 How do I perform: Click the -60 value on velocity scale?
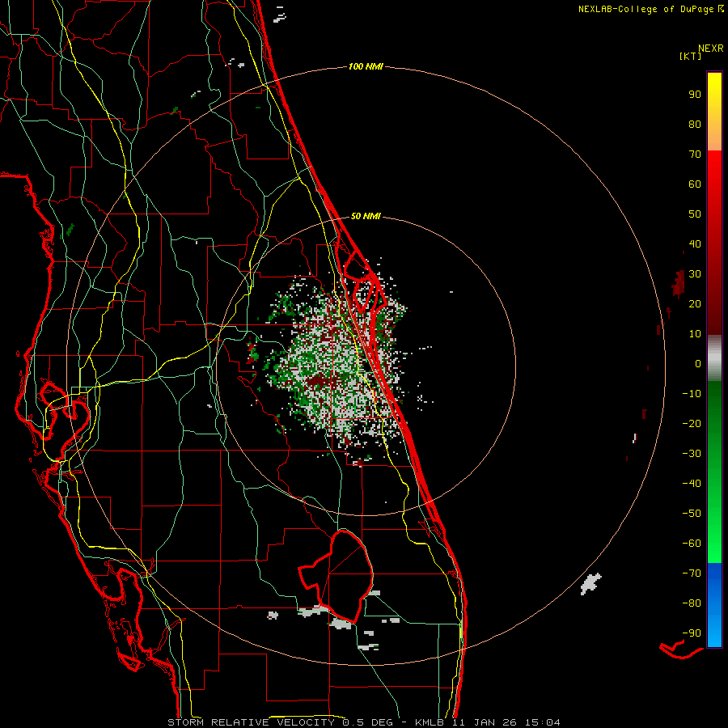click(692, 544)
